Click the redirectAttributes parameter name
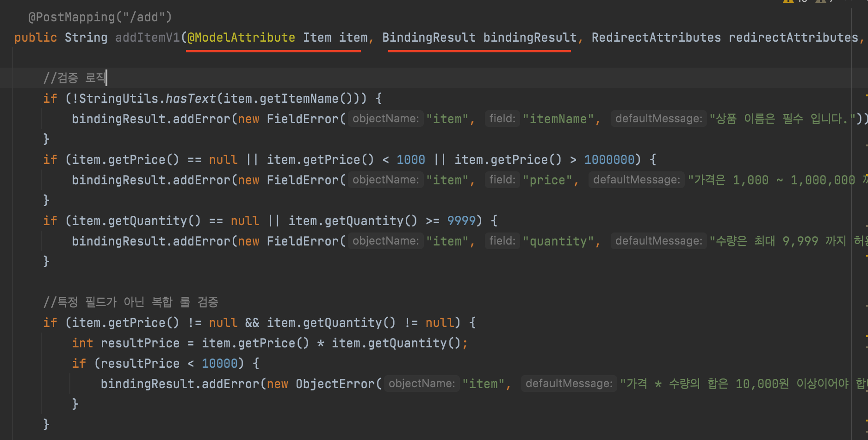868x440 pixels. pyautogui.click(x=794, y=38)
